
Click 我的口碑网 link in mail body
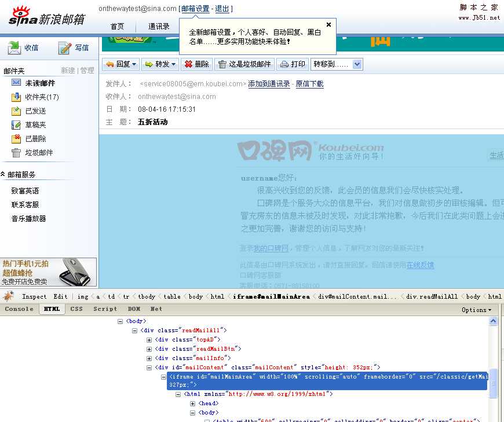tap(271, 248)
